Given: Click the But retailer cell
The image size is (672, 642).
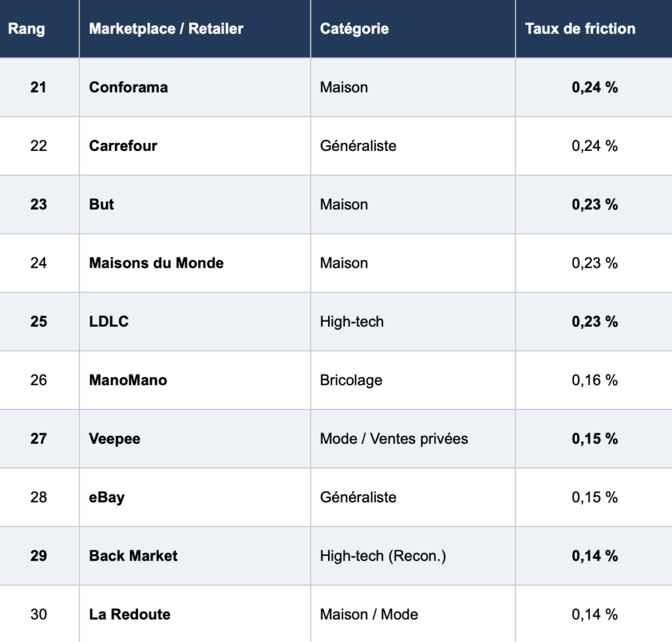Looking at the screenshot, I should coord(102,204).
